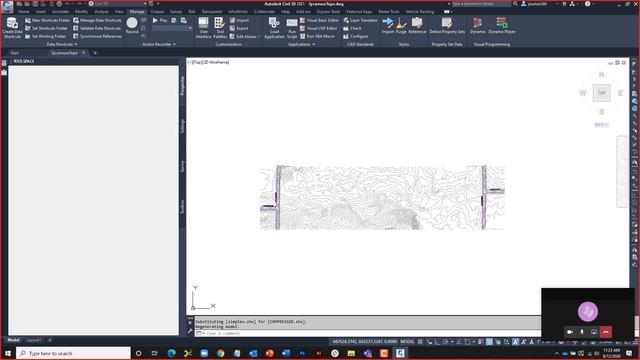Click Set Shortcuts Folder

[x=46, y=28]
